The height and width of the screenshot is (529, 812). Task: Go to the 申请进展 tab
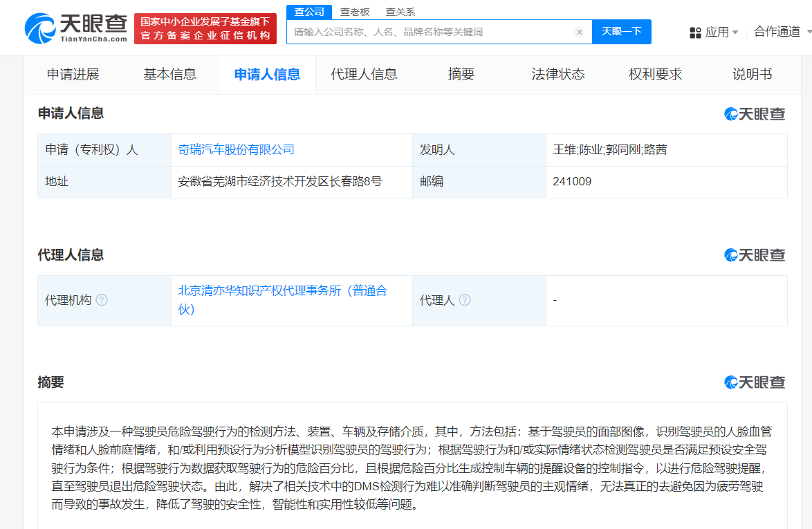(73, 75)
